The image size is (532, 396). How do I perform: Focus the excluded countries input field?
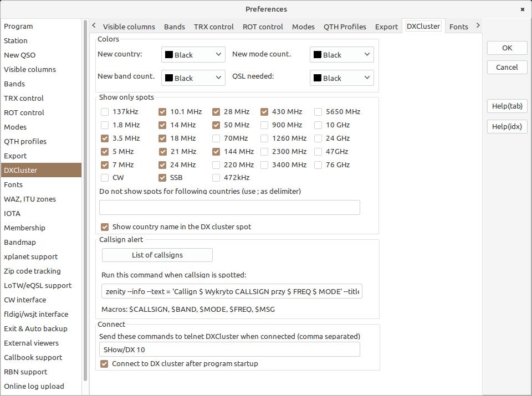(229, 208)
